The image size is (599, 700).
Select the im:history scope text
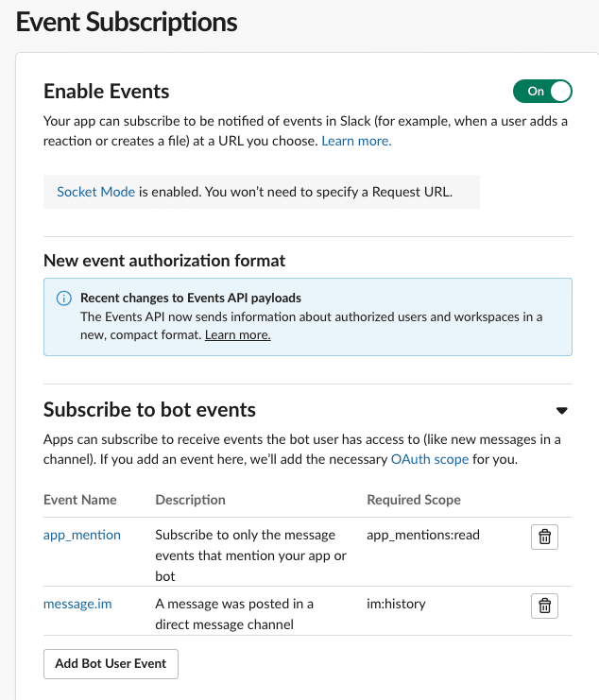(397, 604)
